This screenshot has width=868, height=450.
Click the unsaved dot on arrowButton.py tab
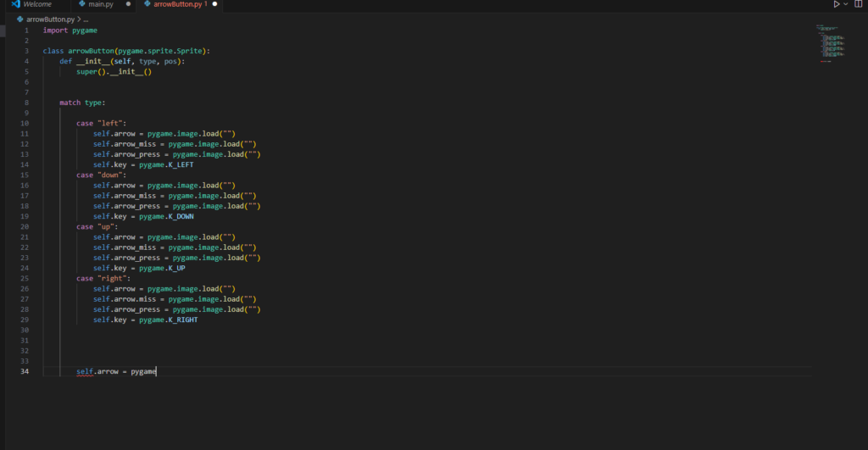click(215, 4)
